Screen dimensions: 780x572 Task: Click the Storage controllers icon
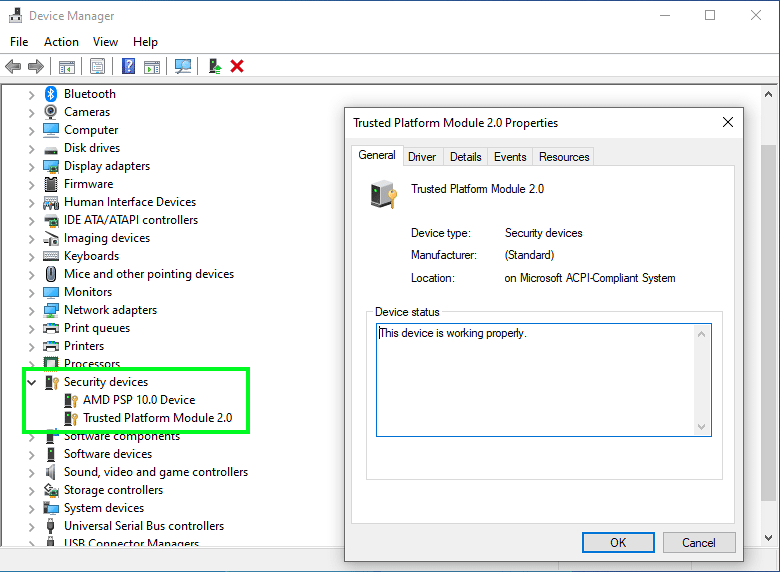click(51, 490)
